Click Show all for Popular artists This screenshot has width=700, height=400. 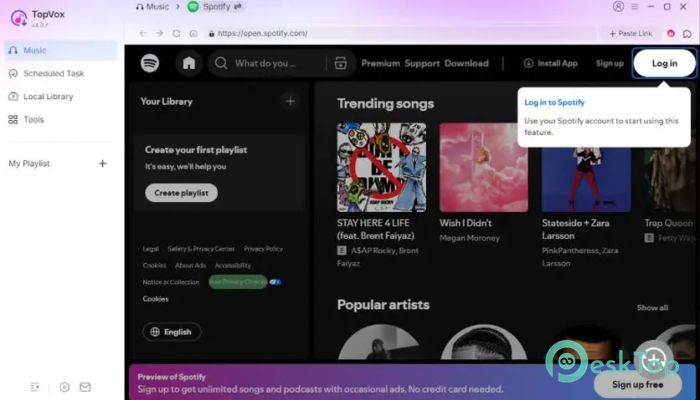coord(652,308)
